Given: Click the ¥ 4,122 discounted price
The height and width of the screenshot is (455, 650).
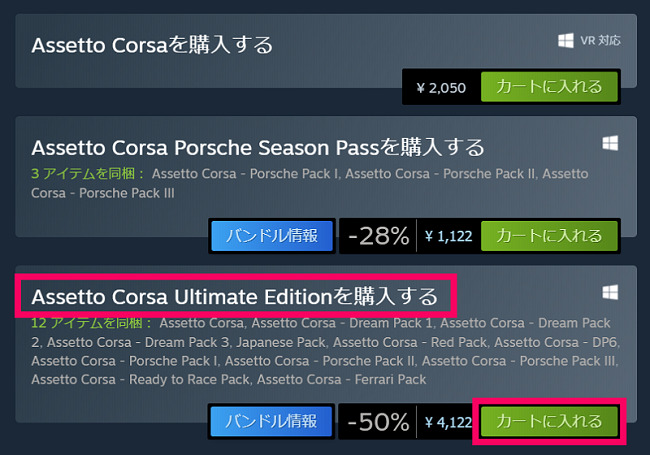Looking at the screenshot, I should pos(449,422).
